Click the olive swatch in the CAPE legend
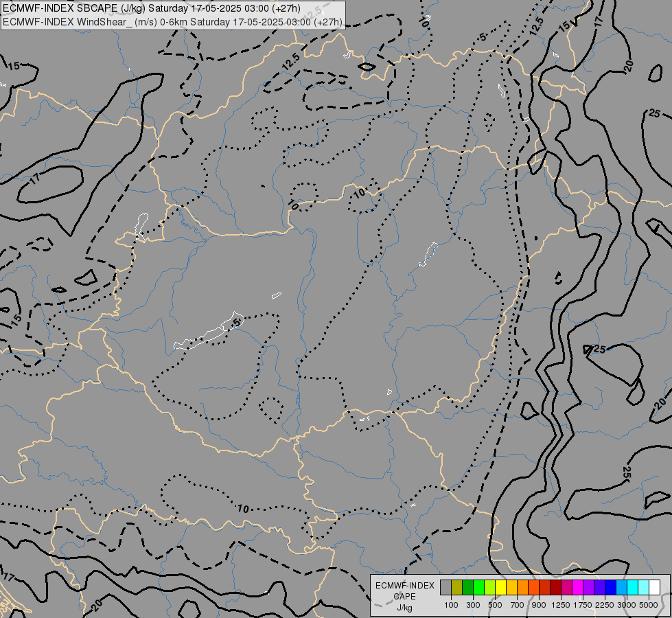This screenshot has height=618, width=672. click(x=457, y=588)
